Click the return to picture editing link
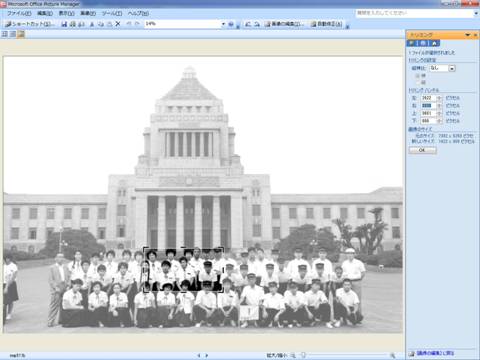This screenshot has height=360, width=480. (x=435, y=353)
